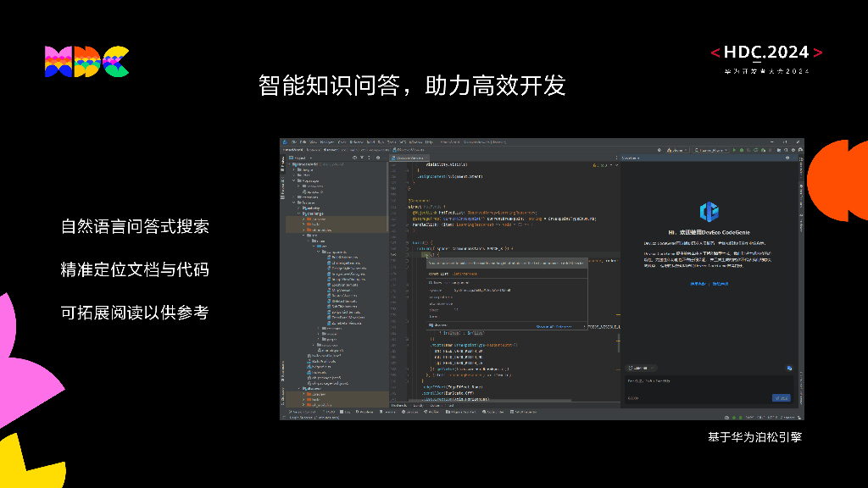The image size is (868, 488).
Task: Open the Help menu
Action: click(429, 141)
